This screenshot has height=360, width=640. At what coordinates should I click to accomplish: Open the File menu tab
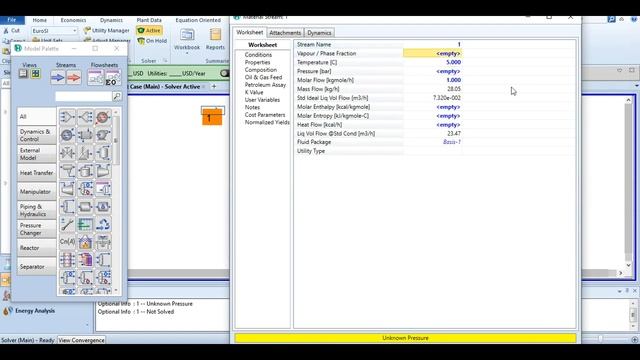pyautogui.click(x=12, y=20)
